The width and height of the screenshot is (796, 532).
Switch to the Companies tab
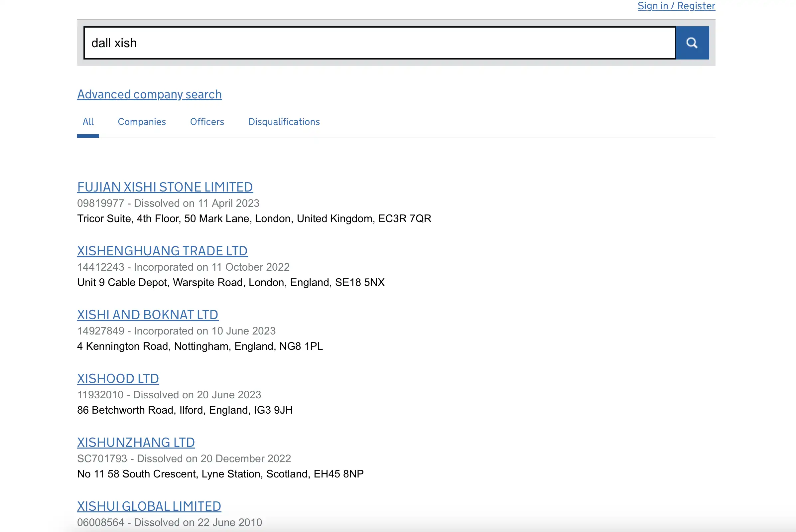coord(142,122)
